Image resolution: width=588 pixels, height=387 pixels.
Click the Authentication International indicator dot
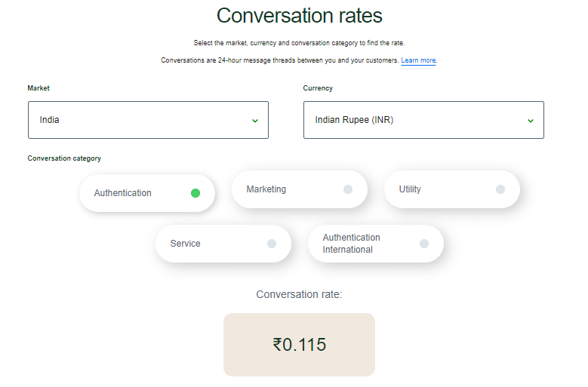point(424,244)
